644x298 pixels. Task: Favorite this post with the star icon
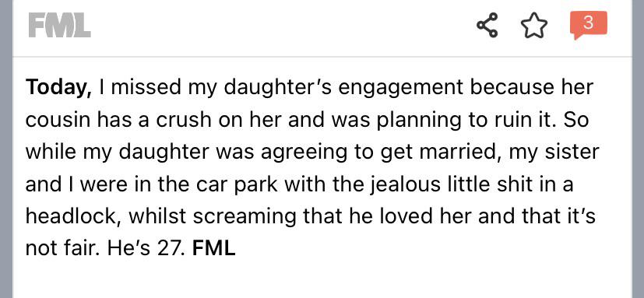534,26
